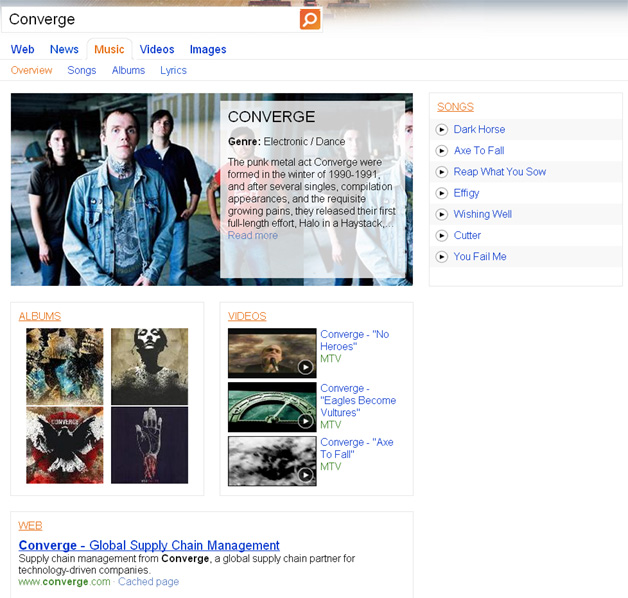Open the Dark Horse song link
Screen dimensions: 628x598
click(x=479, y=129)
